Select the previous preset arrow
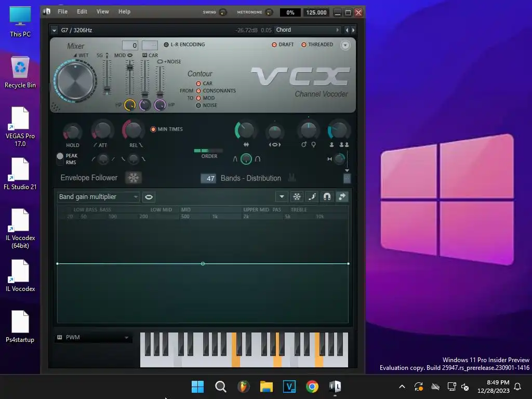 (347, 30)
